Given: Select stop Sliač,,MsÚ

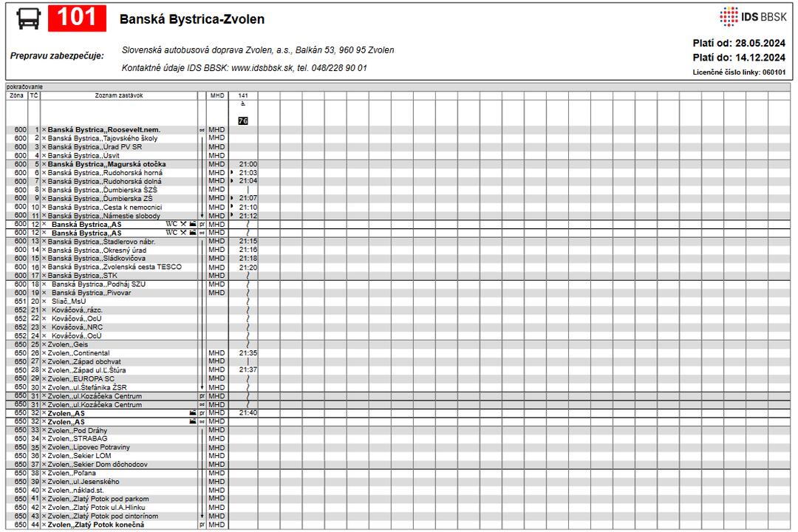Looking at the screenshot, I should 69,301.
